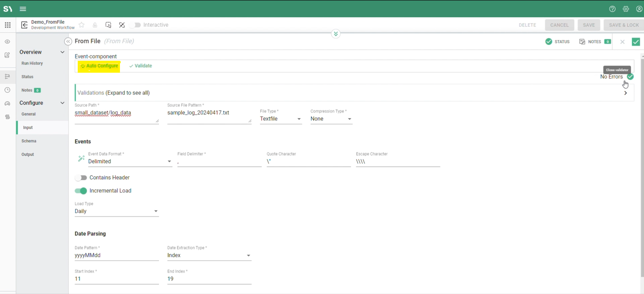Click the magic wand auto-detect format icon
The height and width of the screenshot is (294, 644).
pos(81,158)
